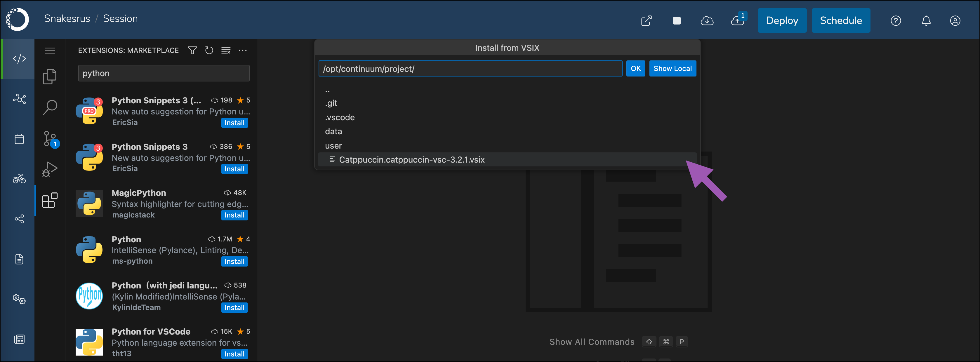Open the notifications bell
The image size is (980, 362).
926,20
